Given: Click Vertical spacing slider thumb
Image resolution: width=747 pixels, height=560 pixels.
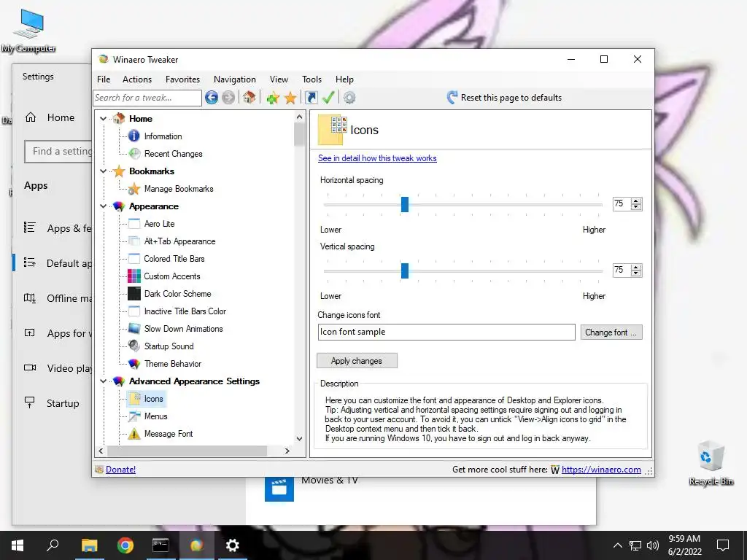Looking at the screenshot, I should 404,271.
